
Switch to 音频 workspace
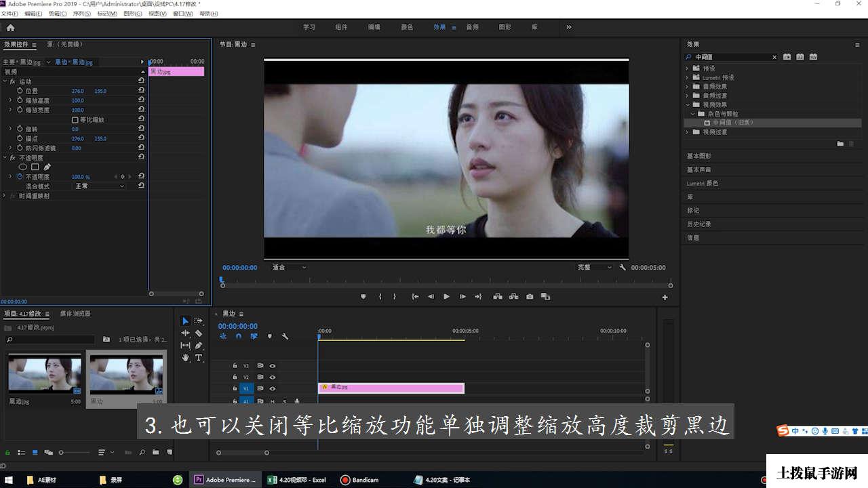473,27
